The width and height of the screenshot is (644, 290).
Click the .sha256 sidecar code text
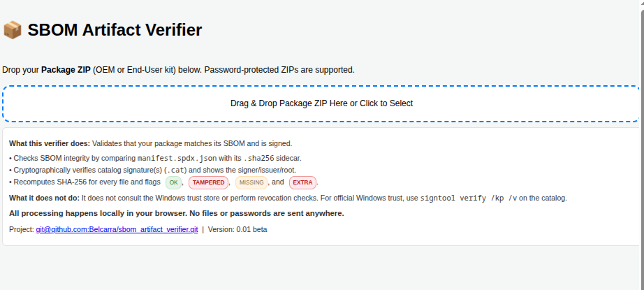[261, 158]
